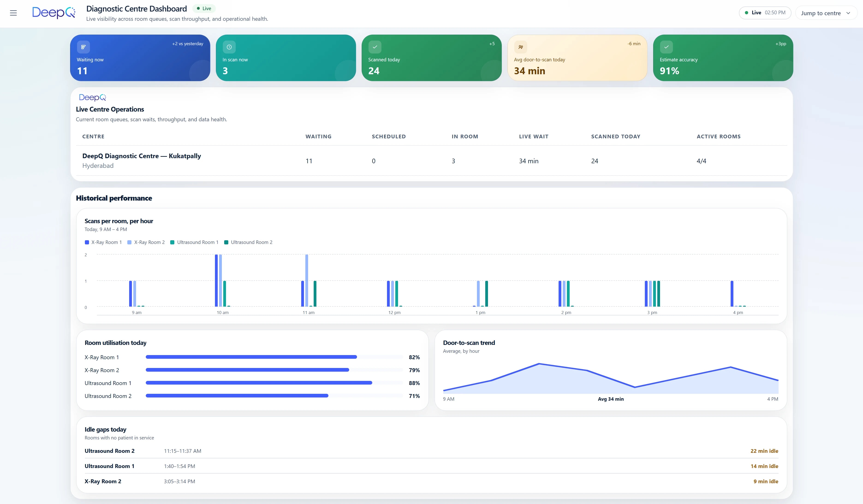Image resolution: width=863 pixels, height=504 pixels.
Task: Sort by the CENTRE column header
Action: pyautogui.click(x=93, y=137)
